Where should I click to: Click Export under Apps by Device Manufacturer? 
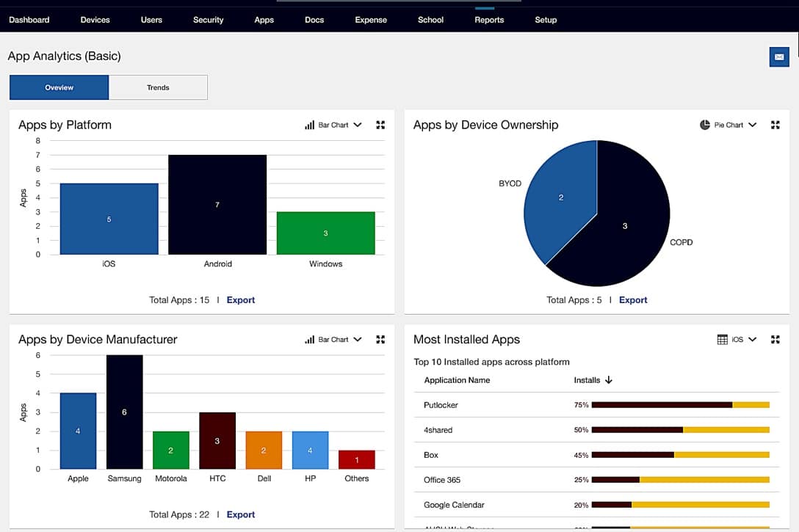point(241,514)
